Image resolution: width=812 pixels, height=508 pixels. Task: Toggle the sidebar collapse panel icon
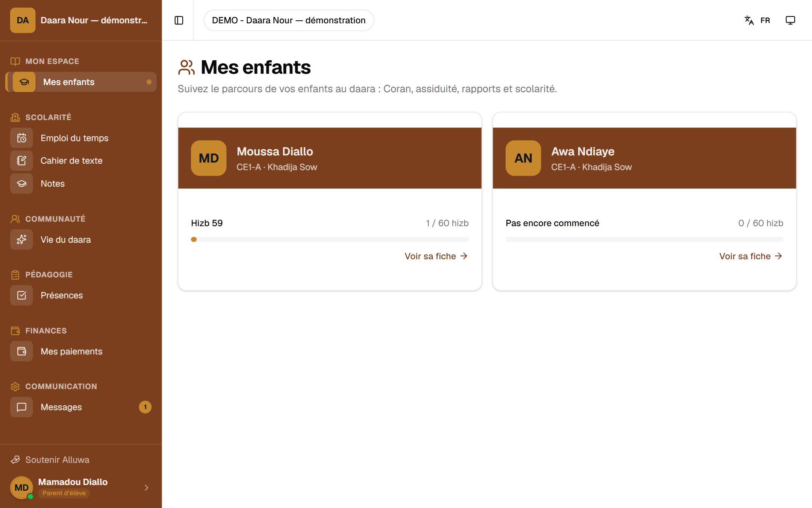[x=179, y=20]
